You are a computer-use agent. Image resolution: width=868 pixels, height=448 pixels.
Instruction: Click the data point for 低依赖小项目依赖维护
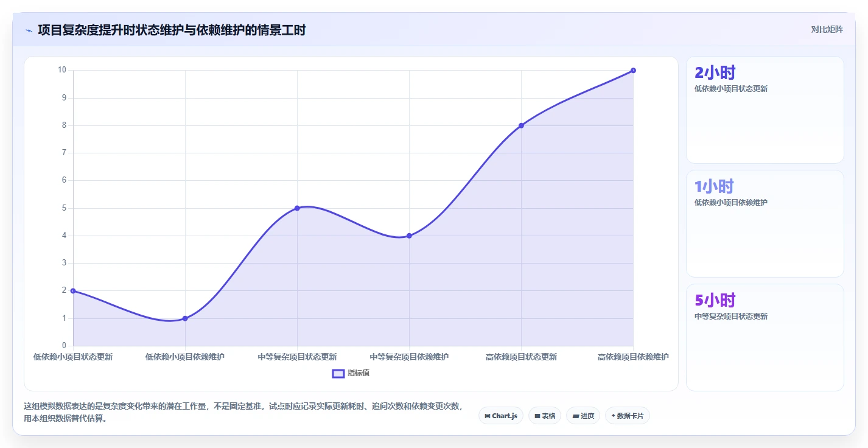tap(185, 318)
